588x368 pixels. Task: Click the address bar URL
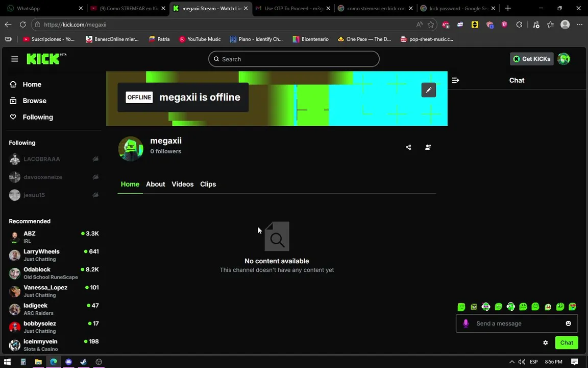[x=75, y=25]
